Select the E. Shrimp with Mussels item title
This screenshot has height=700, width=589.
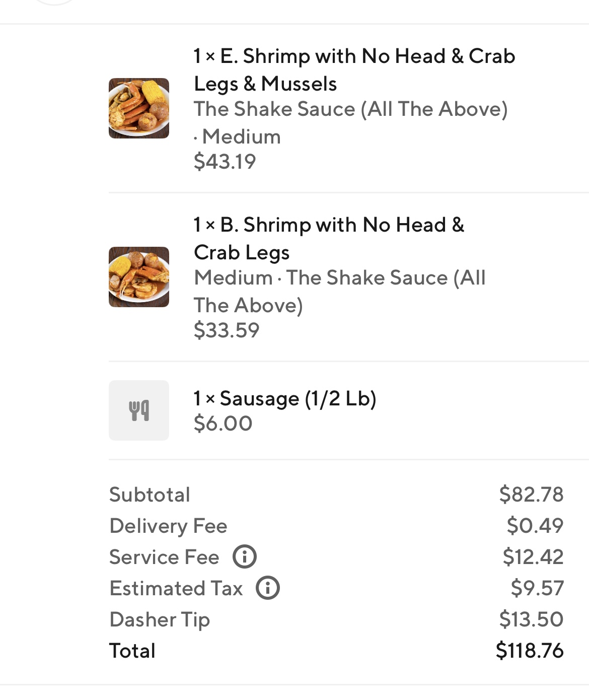click(x=354, y=69)
